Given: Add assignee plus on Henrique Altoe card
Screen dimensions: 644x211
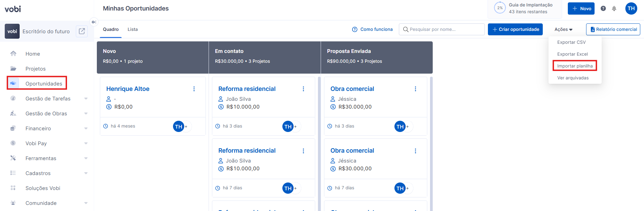Looking at the screenshot, I should point(186,127).
